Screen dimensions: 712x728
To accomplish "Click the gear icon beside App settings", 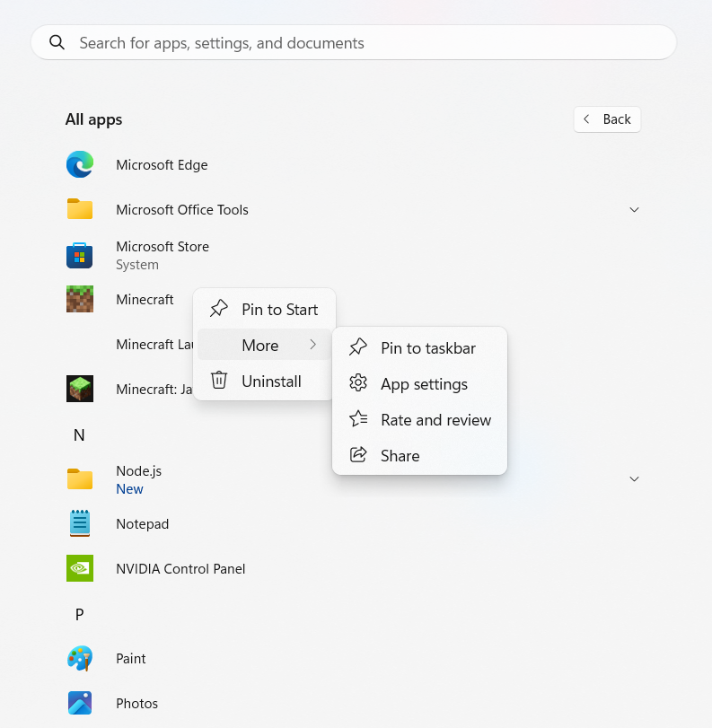I will [x=358, y=383].
